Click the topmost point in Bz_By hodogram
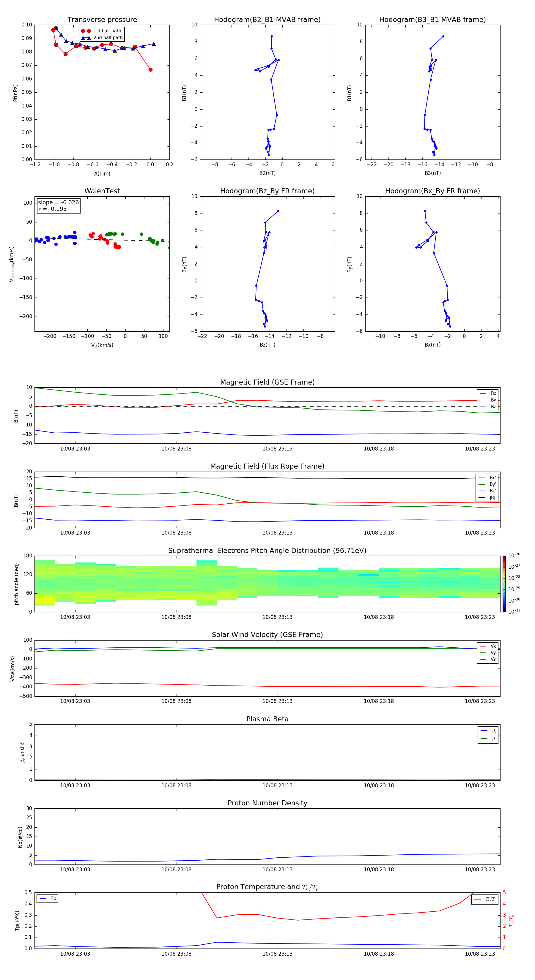Screen dimensions: 535x980 point(278,211)
